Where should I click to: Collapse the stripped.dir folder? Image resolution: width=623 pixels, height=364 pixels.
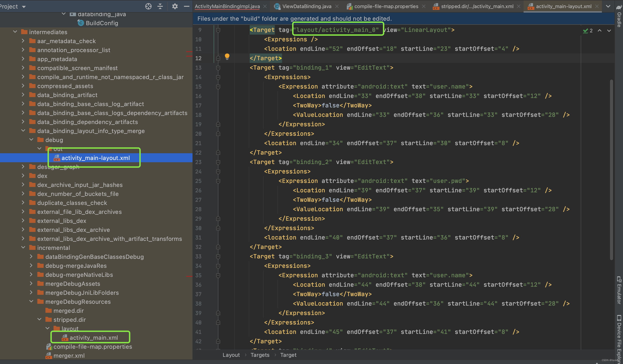click(39, 320)
